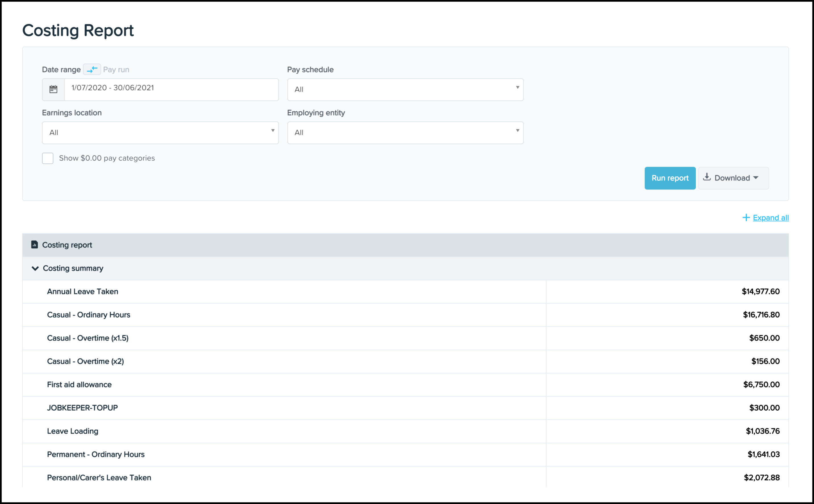This screenshot has width=814, height=504.
Task: Switch to Pay run mode label
Action: (116, 70)
